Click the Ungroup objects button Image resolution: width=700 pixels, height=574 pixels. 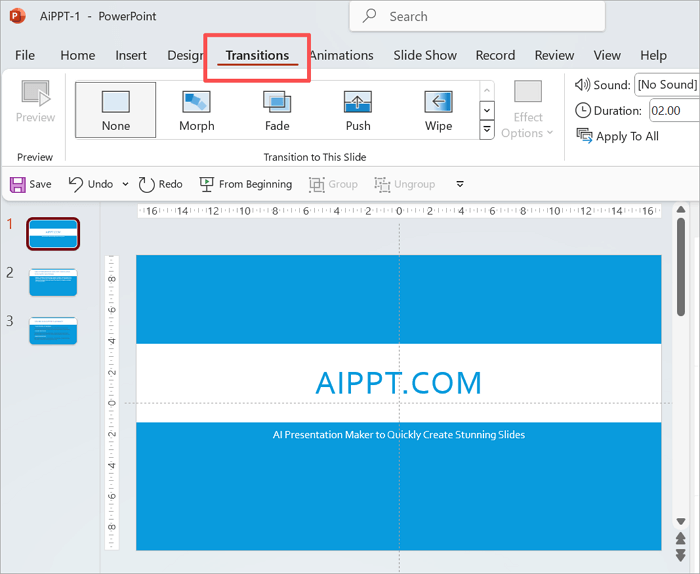tap(404, 184)
